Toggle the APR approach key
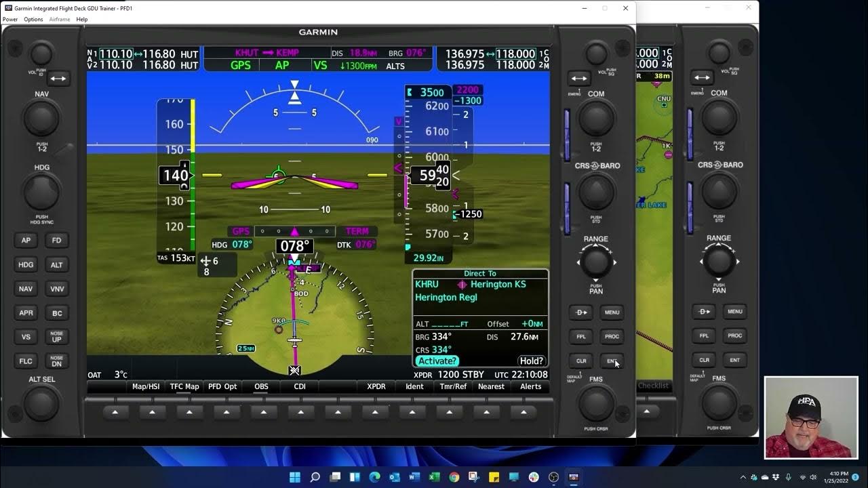The image size is (868, 488). [26, 313]
